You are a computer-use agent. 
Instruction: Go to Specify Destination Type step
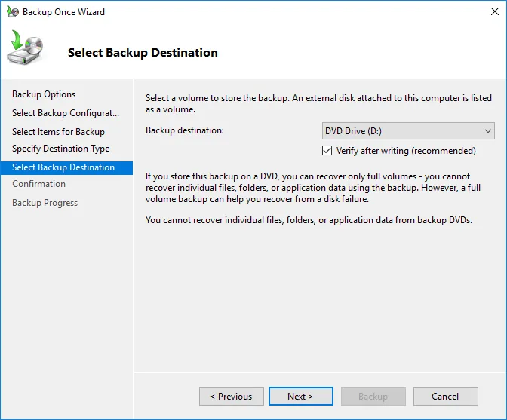click(x=61, y=149)
